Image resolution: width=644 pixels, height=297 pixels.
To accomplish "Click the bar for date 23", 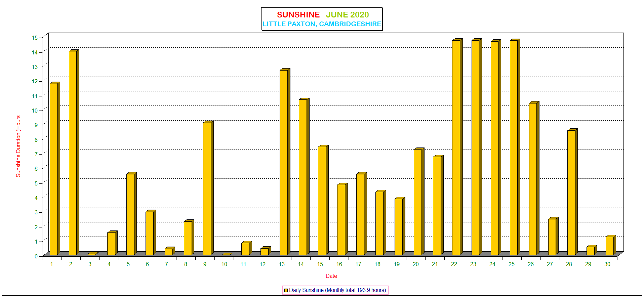I will (477, 147).
